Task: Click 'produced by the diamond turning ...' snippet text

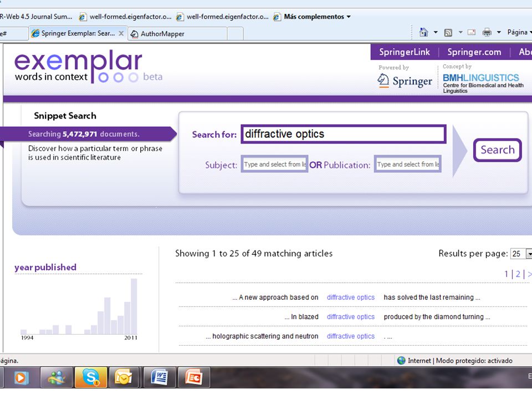Action: coord(437,317)
